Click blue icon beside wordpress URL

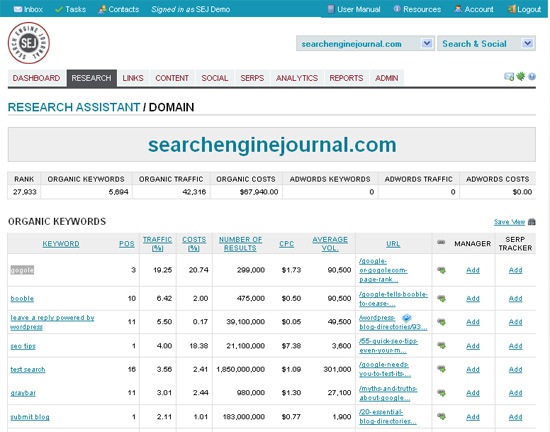[x=407, y=318]
